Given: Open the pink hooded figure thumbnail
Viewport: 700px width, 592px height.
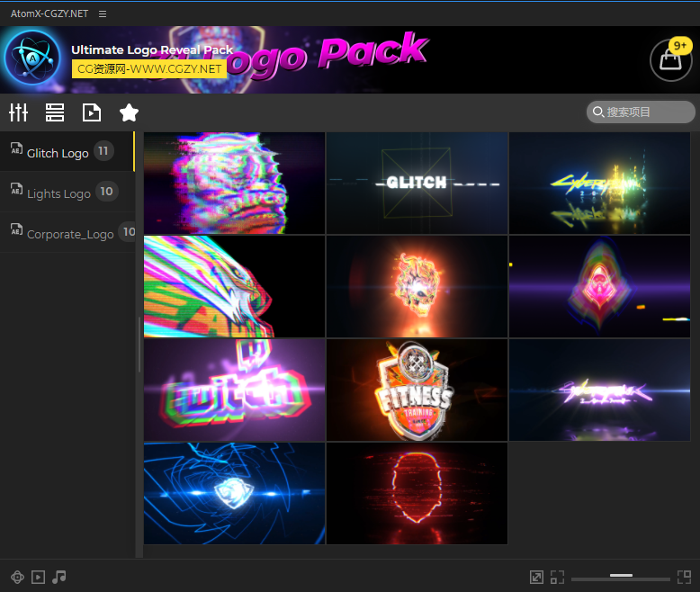Looking at the screenshot, I should pyautogui.click(x=599, y=287).
